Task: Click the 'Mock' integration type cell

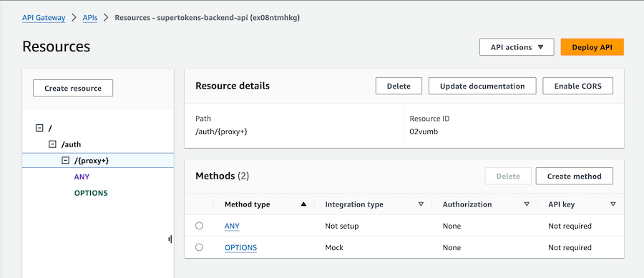Action: [x=334, y=248]
